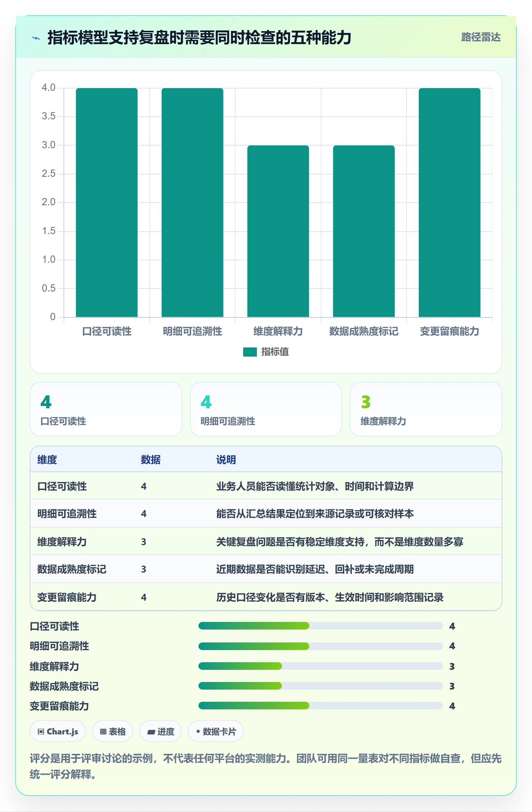Click the 明细可追溯性 x-axis label
The height and width of the screenshot is (812, 532).
(192, 331)
